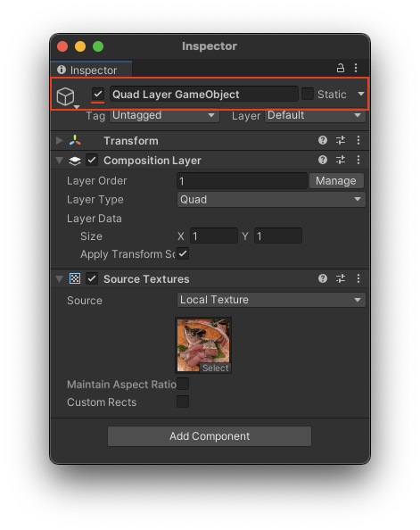The image size is (420, 530).
Task: Click the Layer Type label
Action: point(95,200)
